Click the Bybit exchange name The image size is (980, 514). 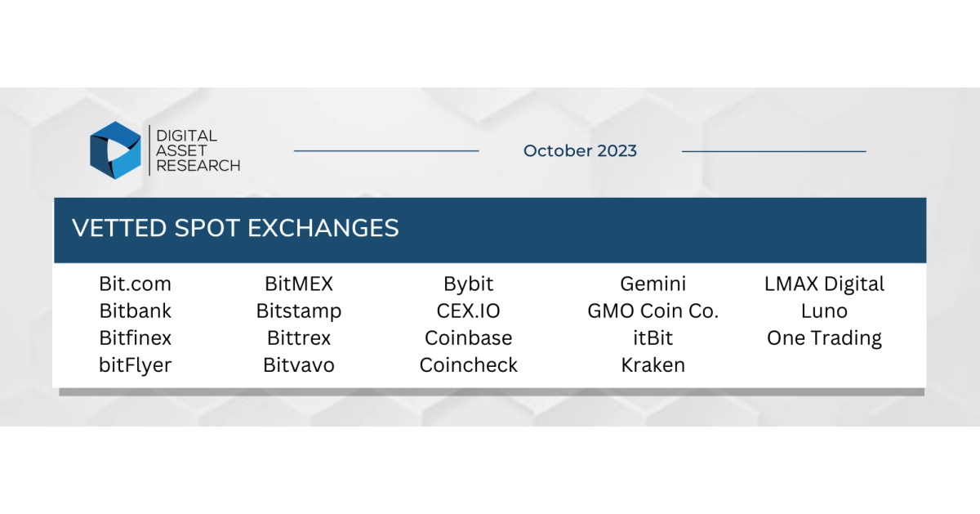pyautogui.click(x=469, y=284)
